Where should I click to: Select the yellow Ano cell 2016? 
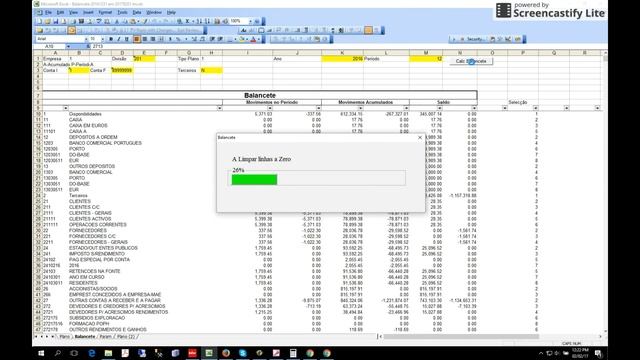342,59
